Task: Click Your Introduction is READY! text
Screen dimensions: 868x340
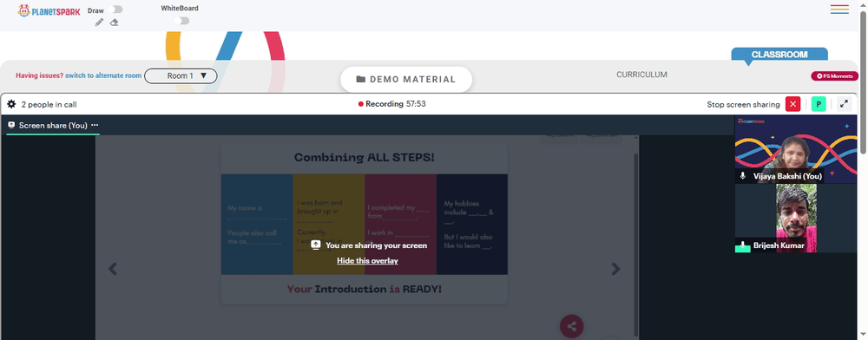Action: (365, 289)
